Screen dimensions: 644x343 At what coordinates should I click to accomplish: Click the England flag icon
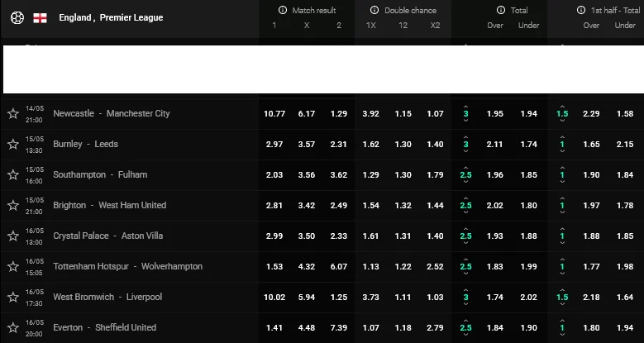click(x=39, y=17)
